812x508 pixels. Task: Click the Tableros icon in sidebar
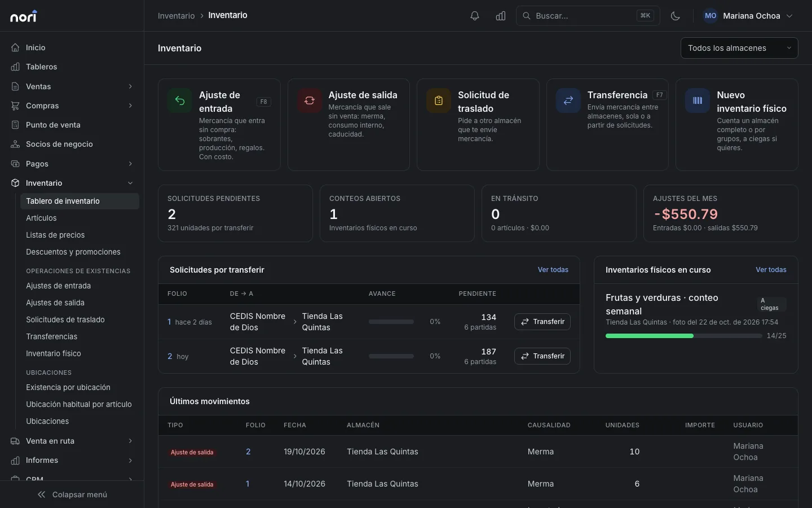coord(15,67)
